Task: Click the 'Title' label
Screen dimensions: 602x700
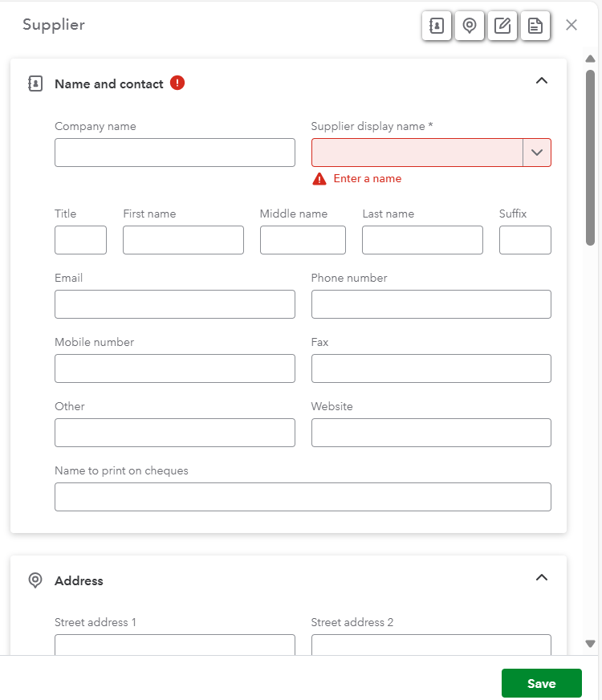Action: pos(66,214)
